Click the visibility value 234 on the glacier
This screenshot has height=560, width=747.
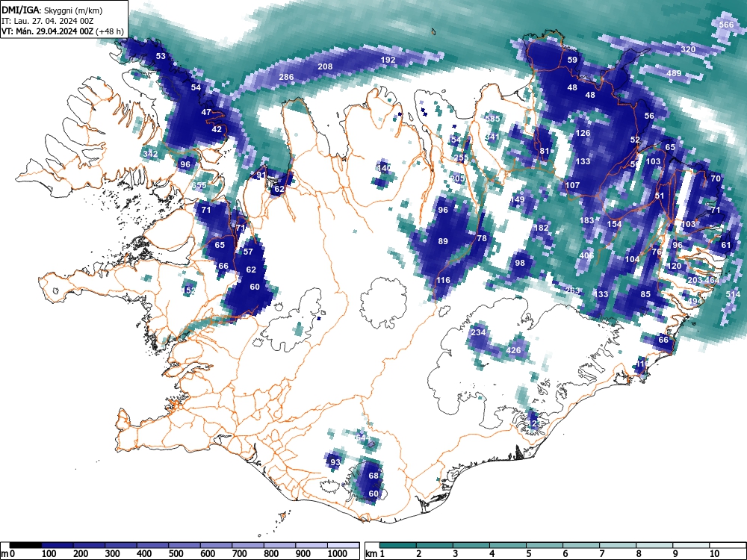tap(478, 332)
